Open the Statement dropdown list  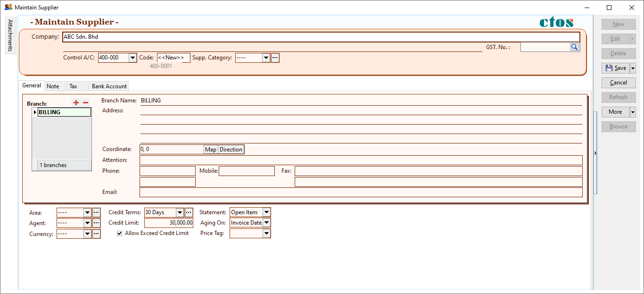[266, 213]
